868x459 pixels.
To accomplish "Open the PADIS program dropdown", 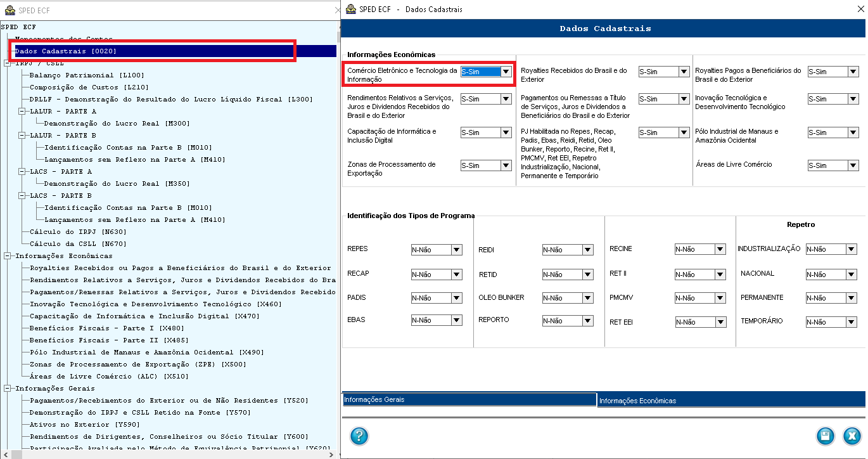I will tap(456, 298).
